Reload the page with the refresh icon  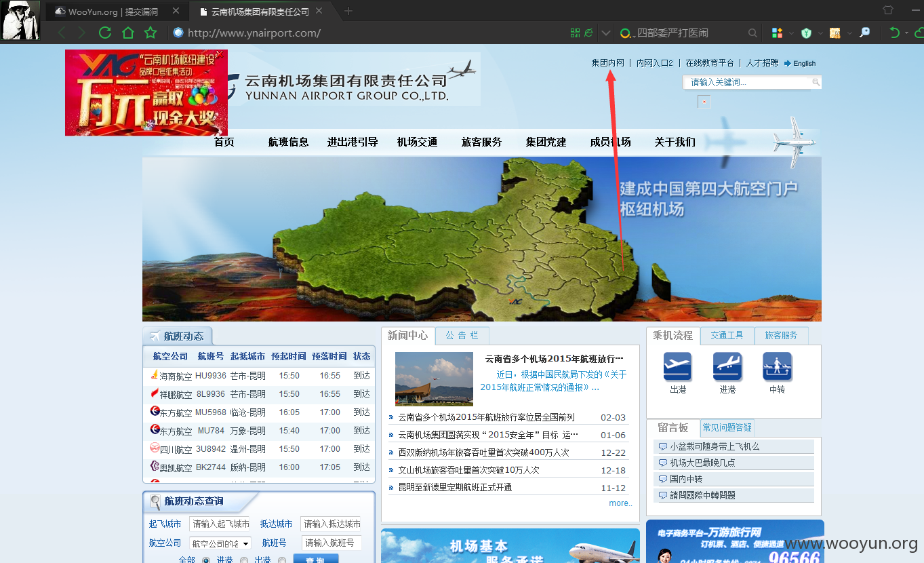click(x=105, y=33)
